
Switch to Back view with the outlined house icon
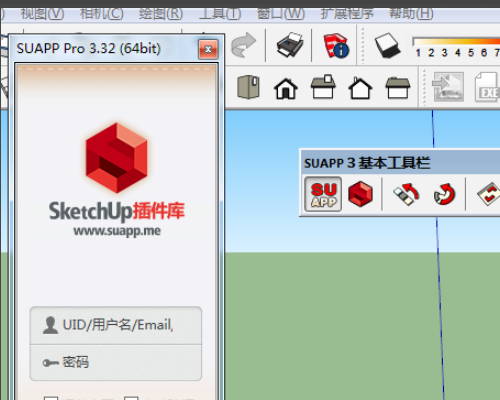[360, 88]
